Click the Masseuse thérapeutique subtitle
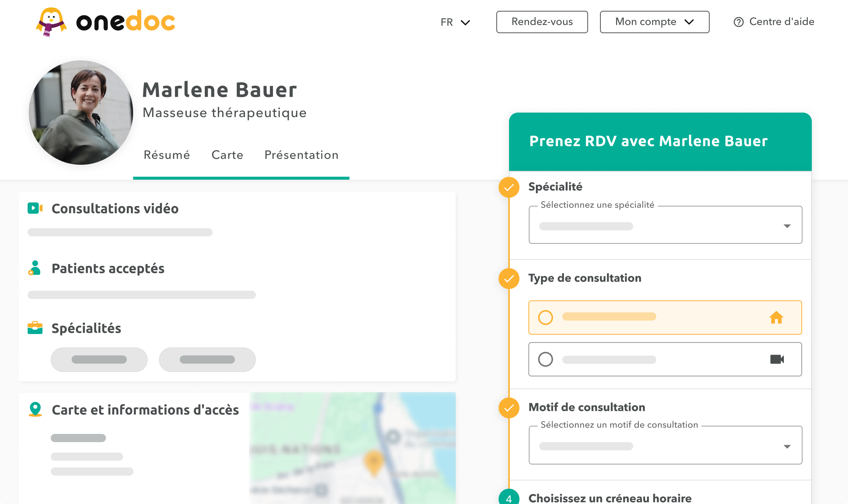The width and height of the screenshot is (848, 504). (224, 113)
